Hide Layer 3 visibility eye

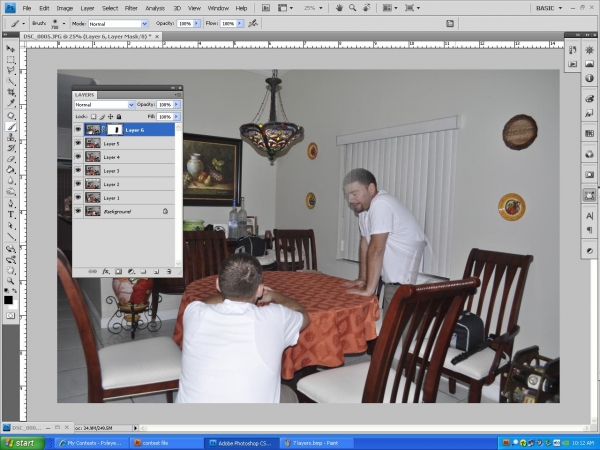tap(78, 170)
